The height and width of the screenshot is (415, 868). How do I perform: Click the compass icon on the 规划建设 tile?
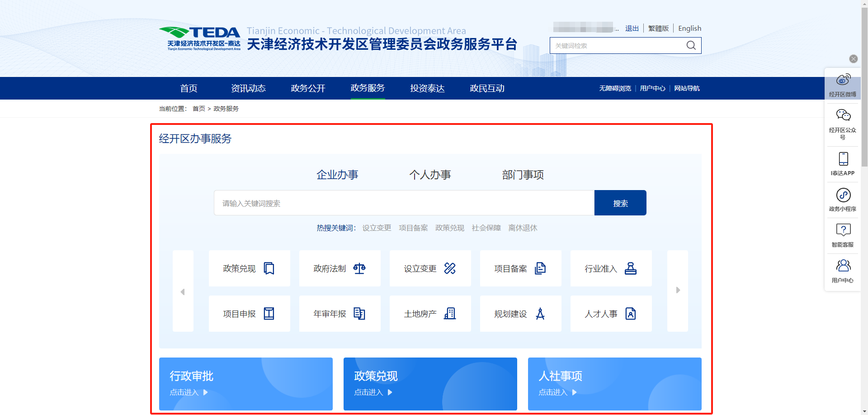pyautogui.click(x=540, y=314)
